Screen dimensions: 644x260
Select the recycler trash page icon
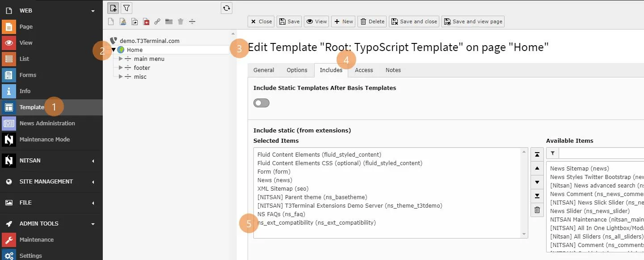point(181,21)
